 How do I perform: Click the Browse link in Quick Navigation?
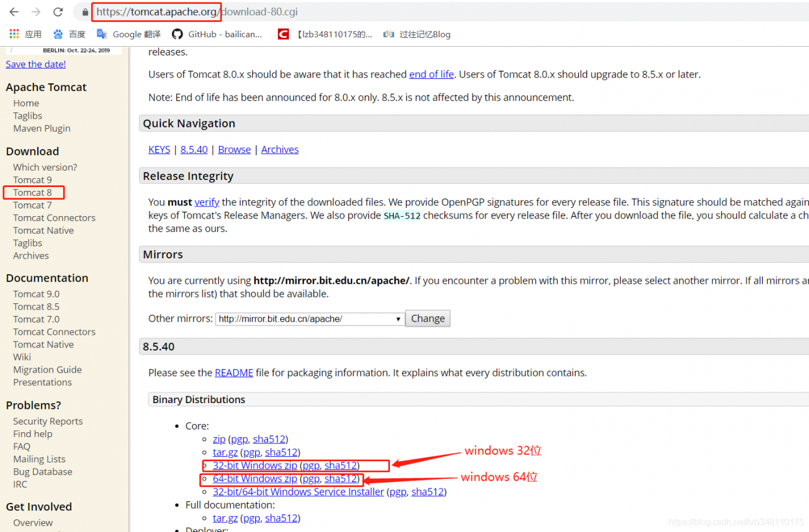click(234, 149)
